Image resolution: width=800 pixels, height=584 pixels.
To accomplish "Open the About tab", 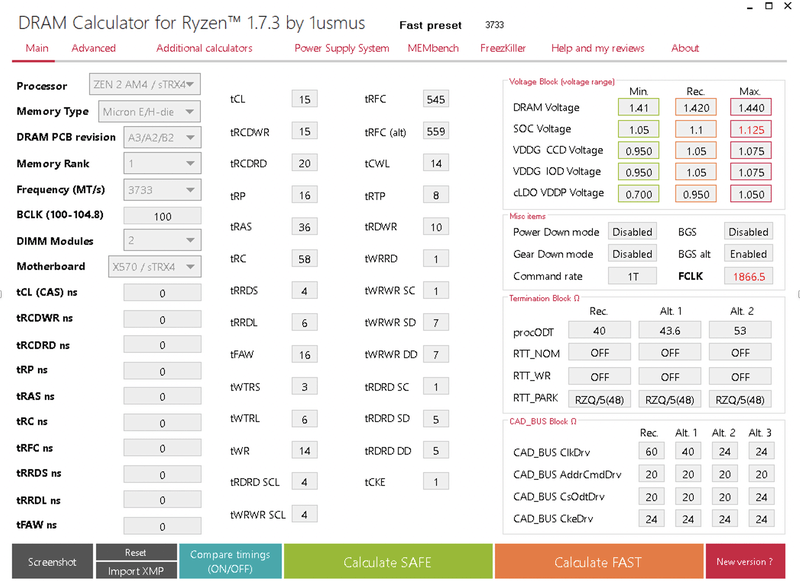I will tap(685, 48).
